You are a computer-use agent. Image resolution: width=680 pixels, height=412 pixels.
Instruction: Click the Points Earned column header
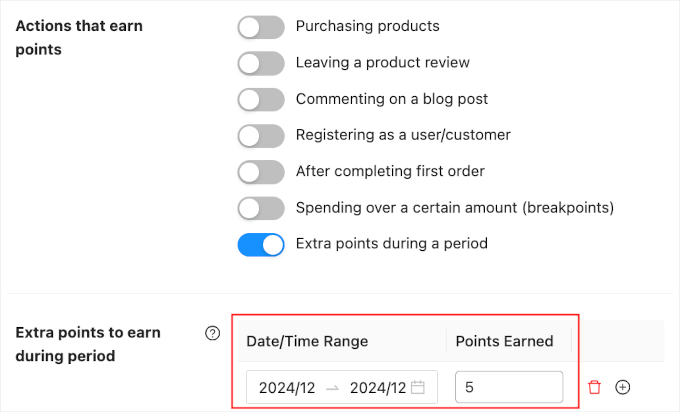(504, 341)
